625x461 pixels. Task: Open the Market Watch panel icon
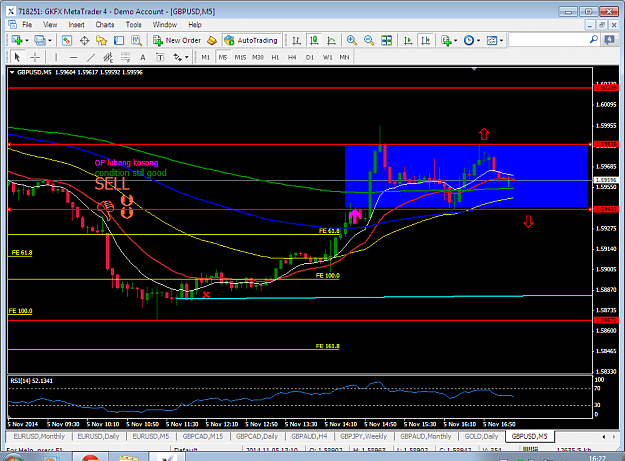[x=67, y=40]
